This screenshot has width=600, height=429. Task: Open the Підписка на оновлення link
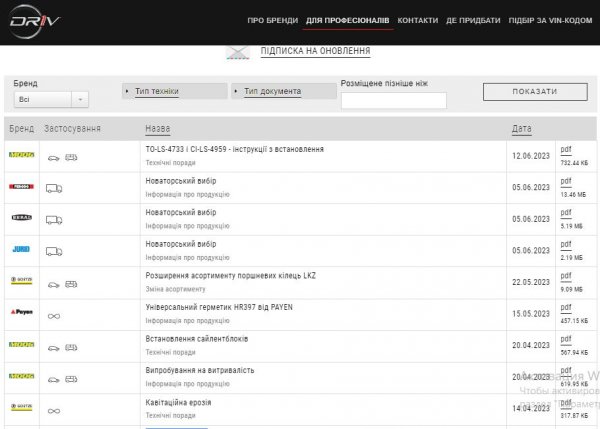point(315,51)
